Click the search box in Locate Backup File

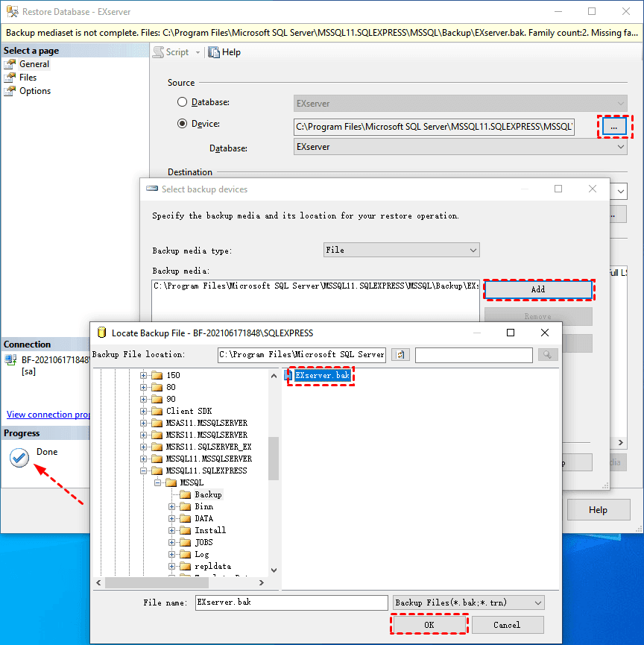tap(474, 355)
